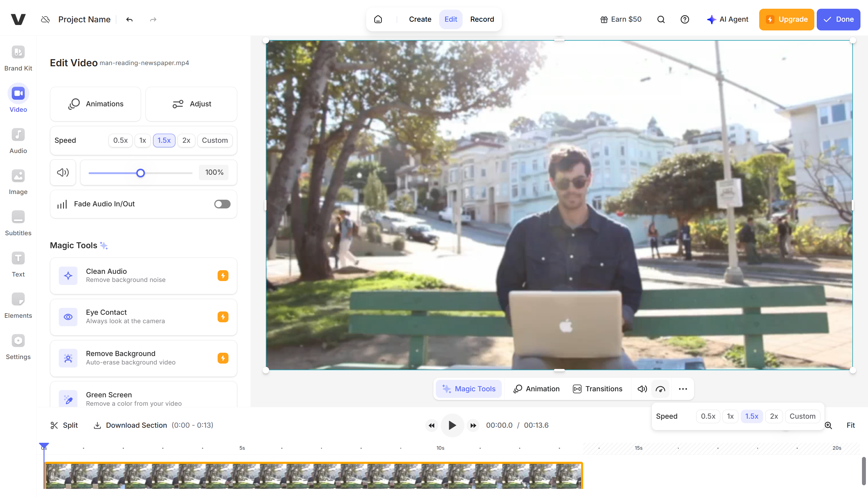The height and width of the screenshot is (497, 868).
Task: Open Custom speed settings
Action: (x=215, y=140)
